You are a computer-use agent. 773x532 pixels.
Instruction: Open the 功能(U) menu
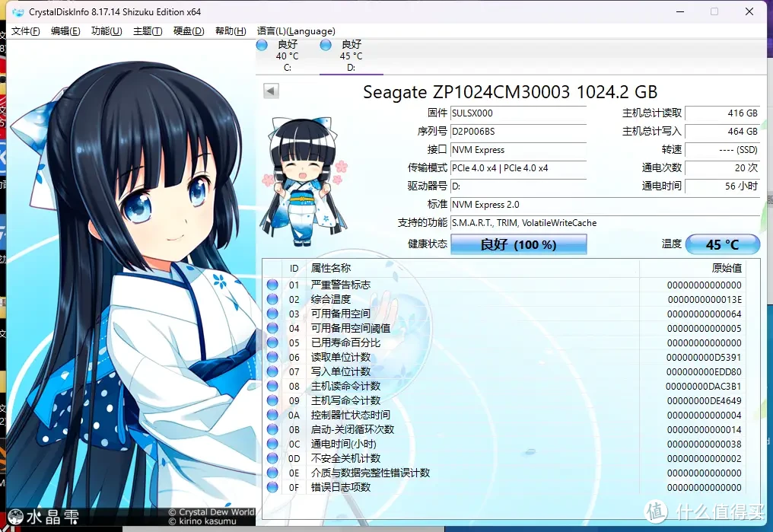107,31
